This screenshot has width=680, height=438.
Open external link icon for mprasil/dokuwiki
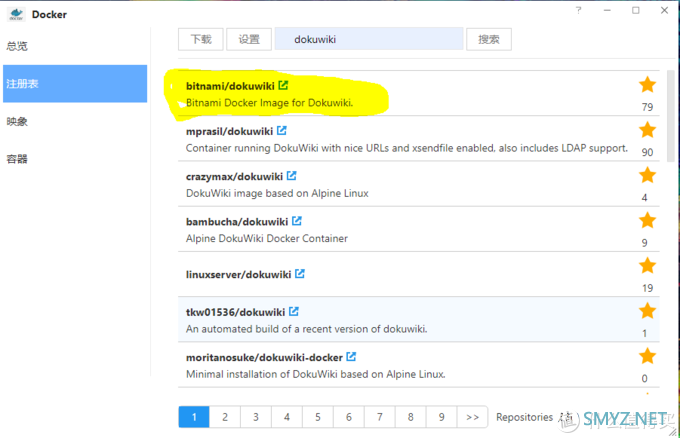(282, 131)
